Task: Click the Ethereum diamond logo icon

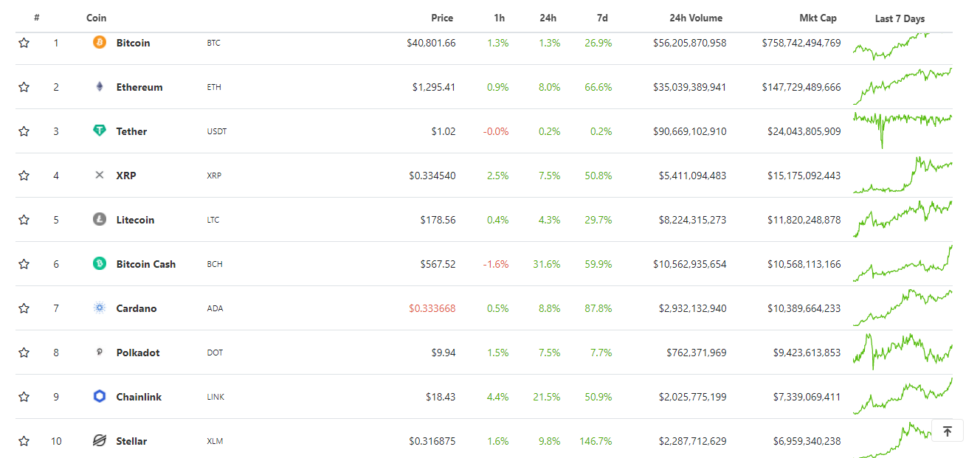Action: tap(99, 87)
